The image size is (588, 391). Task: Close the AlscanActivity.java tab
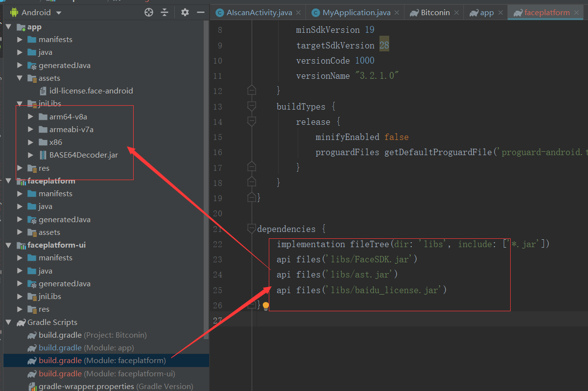point(298,13)
